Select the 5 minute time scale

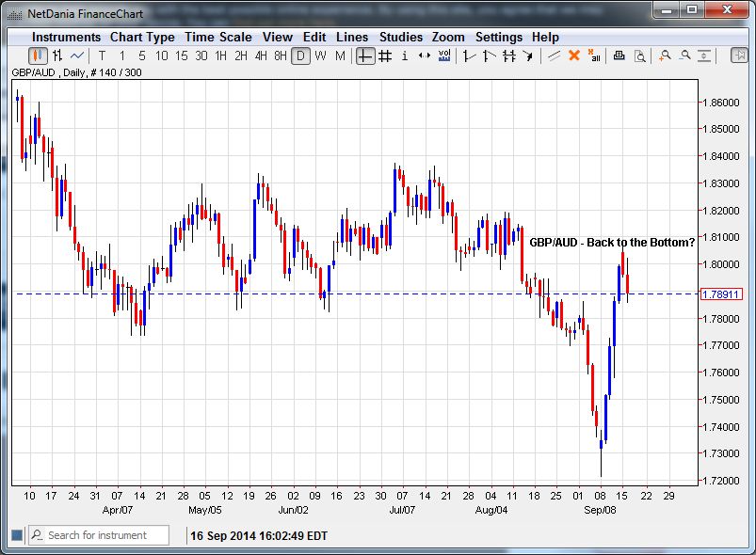142,56
